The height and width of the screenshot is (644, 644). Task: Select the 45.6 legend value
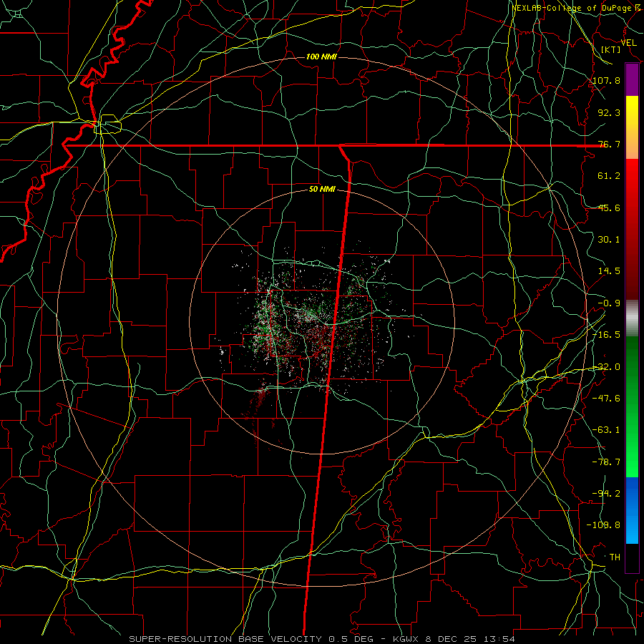pos(609,208)
